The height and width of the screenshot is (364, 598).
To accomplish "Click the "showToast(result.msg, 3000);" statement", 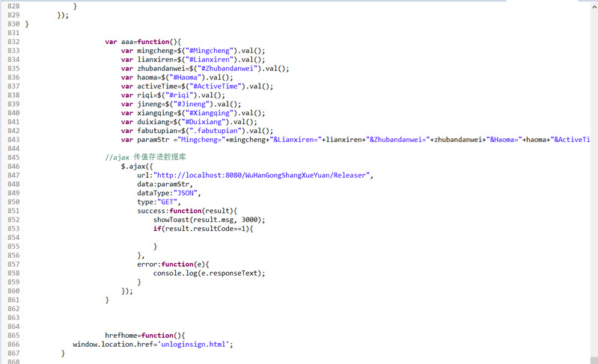I will pyautogui.click(x=209, y=220).
